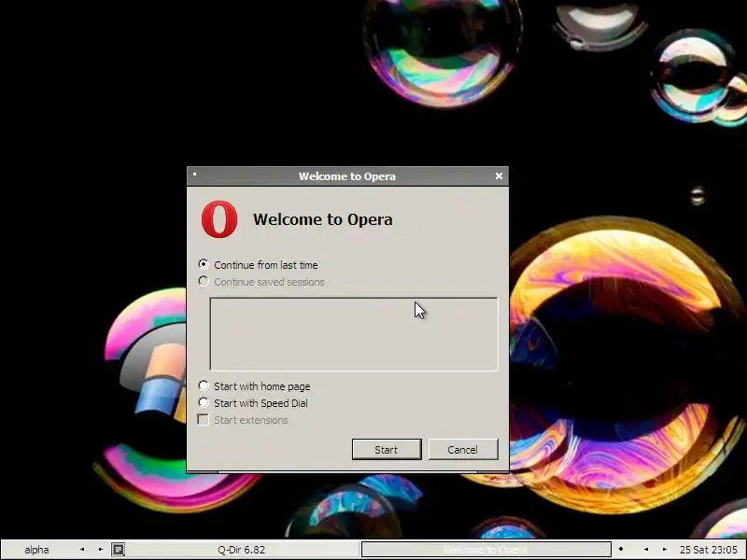This screenshot has height=560, width=747.
Task: Toggle the Start extensions checkbox
Action: [204, 419]
